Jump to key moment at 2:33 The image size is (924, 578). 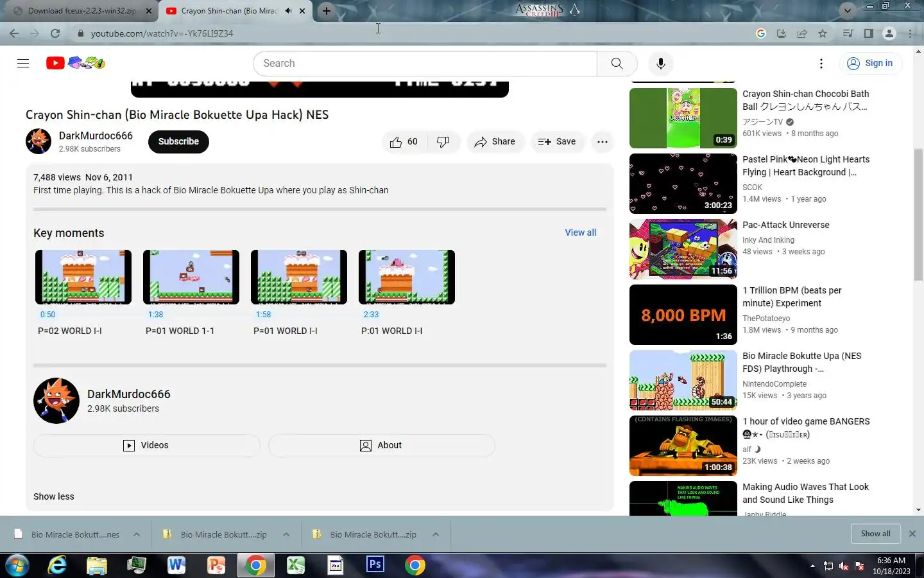(x=407, y=277)
